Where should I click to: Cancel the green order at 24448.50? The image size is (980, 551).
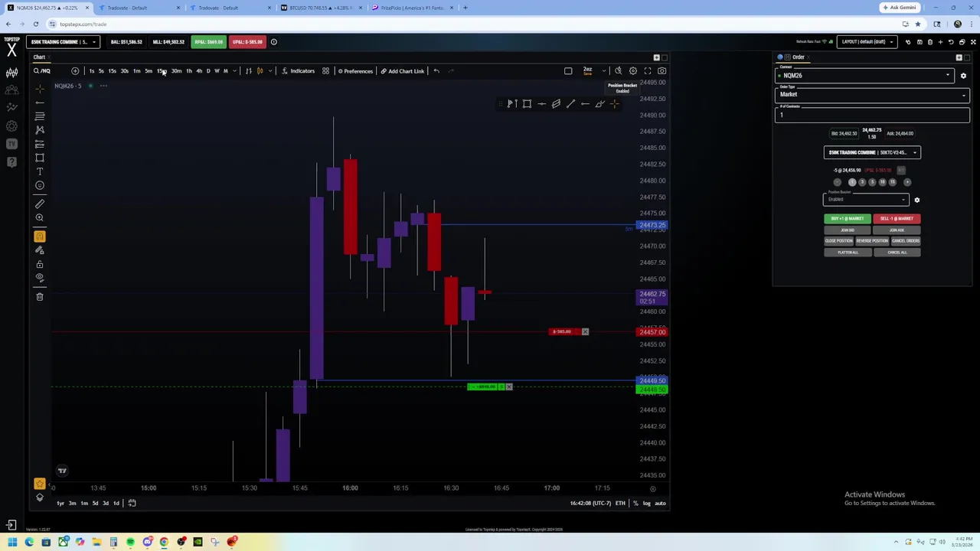coord(509,386)
